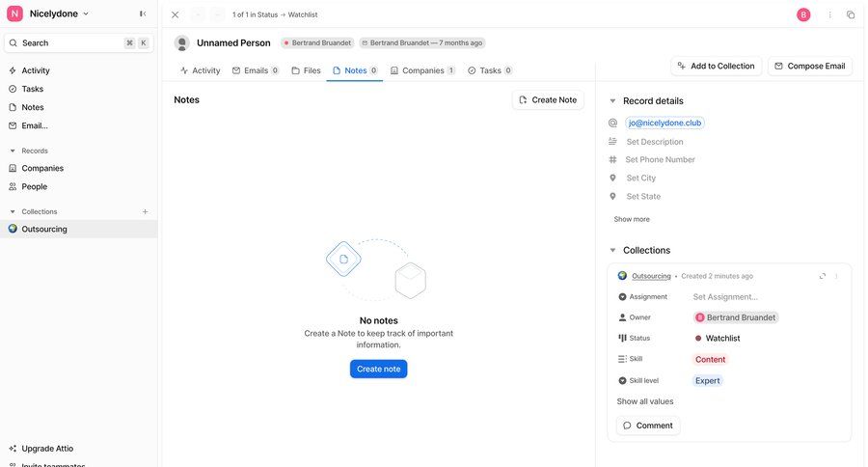868x467 pixels.
Task: Click the email @ icon in Record details
Action: [612, 123]
